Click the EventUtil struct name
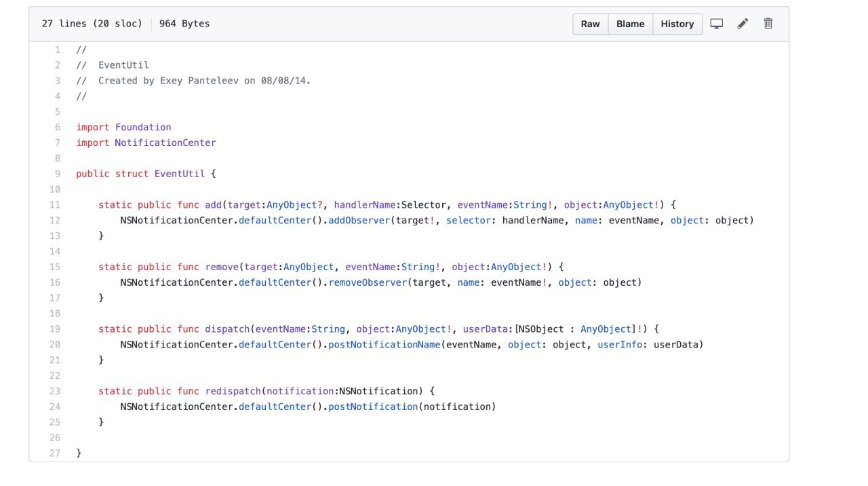 [179, 174]
